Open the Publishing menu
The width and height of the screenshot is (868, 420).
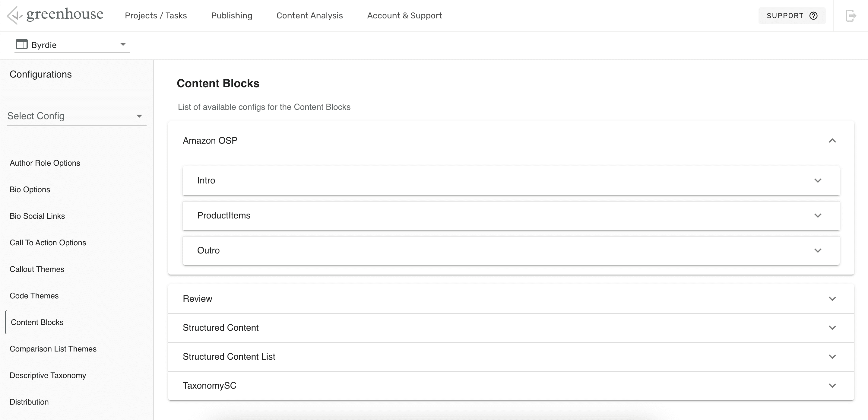(x=232, y=15)
